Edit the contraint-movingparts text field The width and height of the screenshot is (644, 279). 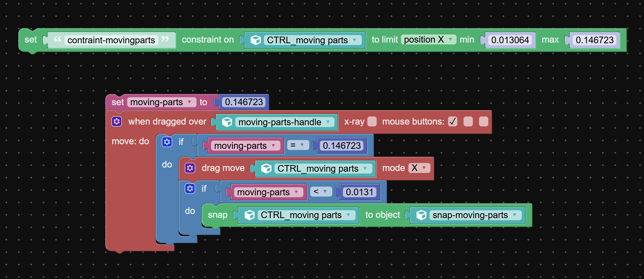coord(111,40)
